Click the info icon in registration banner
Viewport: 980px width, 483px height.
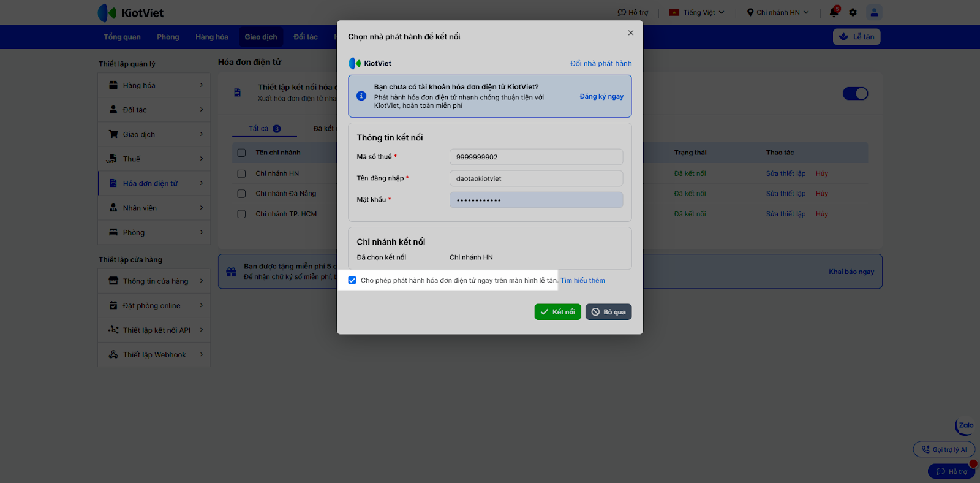click(361, 96)
